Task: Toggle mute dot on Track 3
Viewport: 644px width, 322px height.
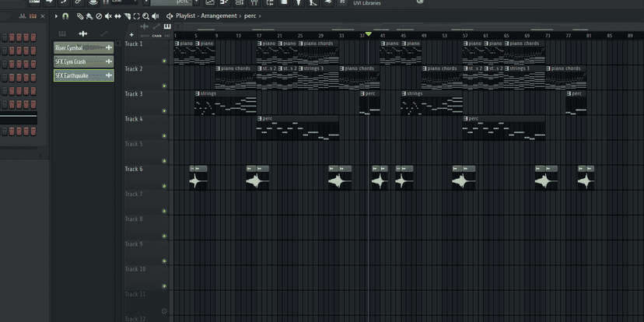Action: tap(164, 110)
